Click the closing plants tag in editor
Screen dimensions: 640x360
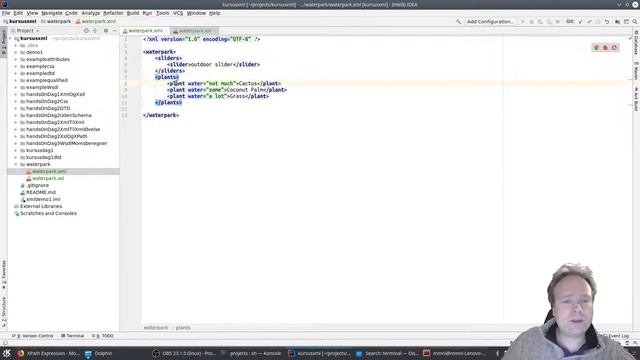click(x=169, y=102)
